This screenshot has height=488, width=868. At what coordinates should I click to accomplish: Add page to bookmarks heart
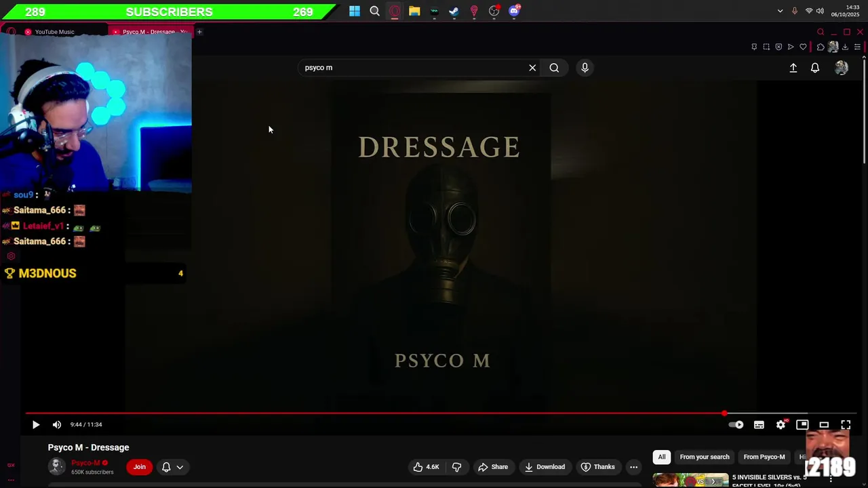(803, 47)
